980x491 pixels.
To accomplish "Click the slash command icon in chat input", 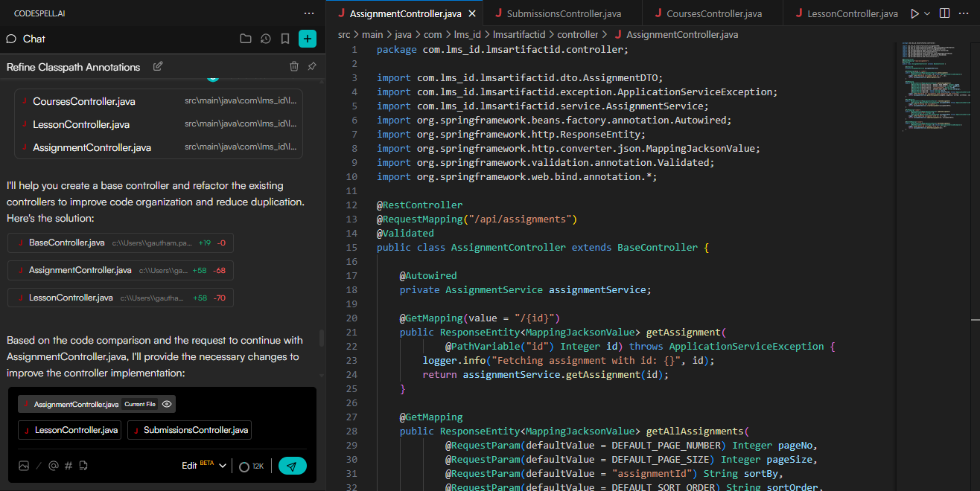I will 39,466.
